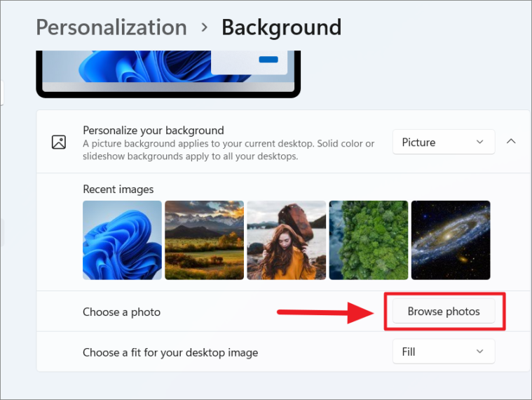This screenshot has width=532, height=400.
Task: Go back to Personalization via breadcrumb
Action: point(111,28)
